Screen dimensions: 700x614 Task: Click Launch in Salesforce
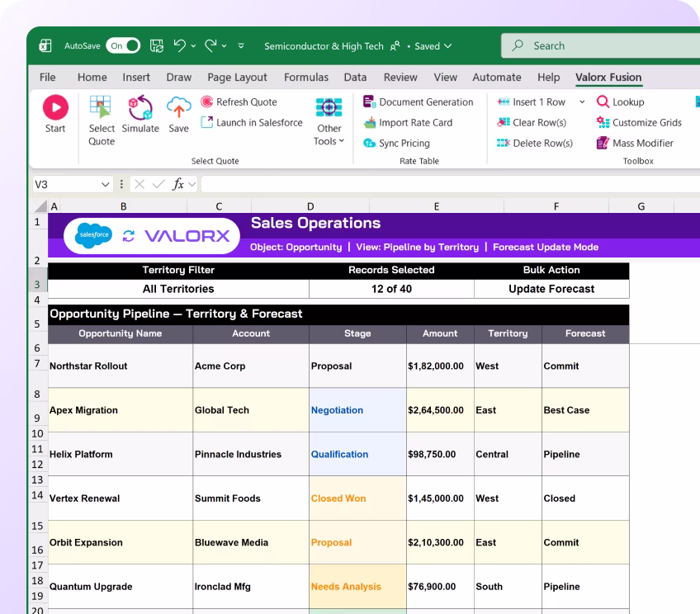tap(252, 122)
